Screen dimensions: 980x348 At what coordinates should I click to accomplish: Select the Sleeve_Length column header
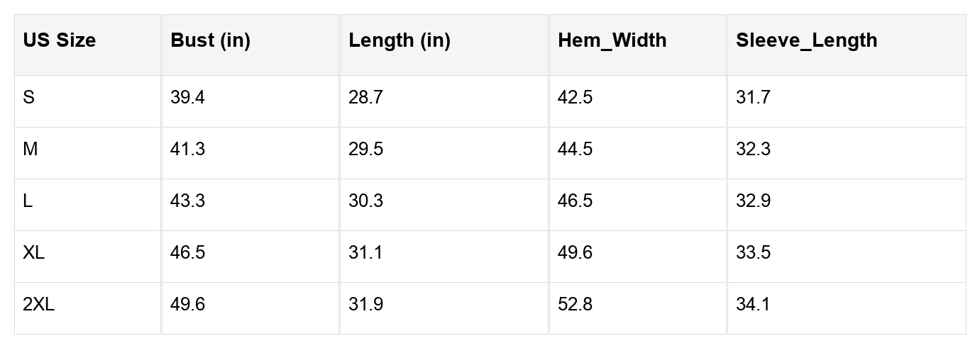(806, 40)
